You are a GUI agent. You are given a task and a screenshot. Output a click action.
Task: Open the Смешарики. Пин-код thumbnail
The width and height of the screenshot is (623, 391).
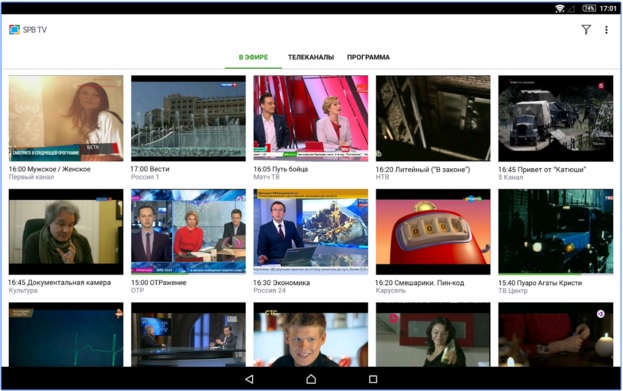(x=433, y=232)
